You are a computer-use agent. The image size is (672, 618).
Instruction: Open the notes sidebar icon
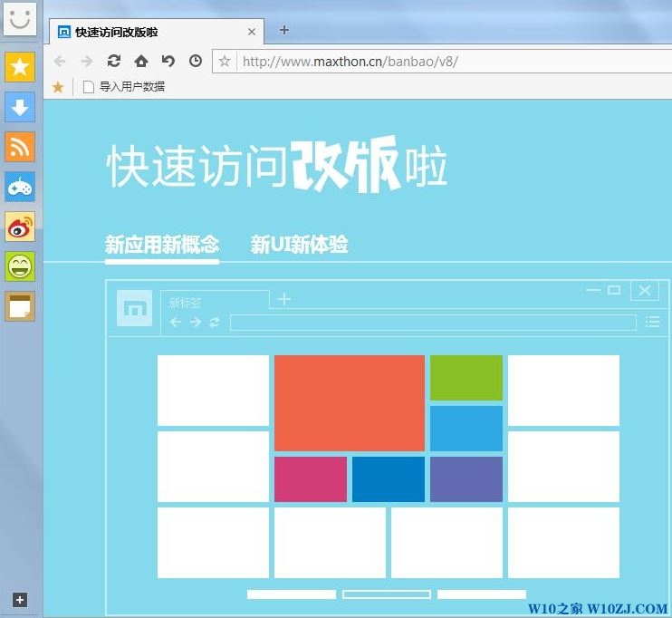coord(19,306)
